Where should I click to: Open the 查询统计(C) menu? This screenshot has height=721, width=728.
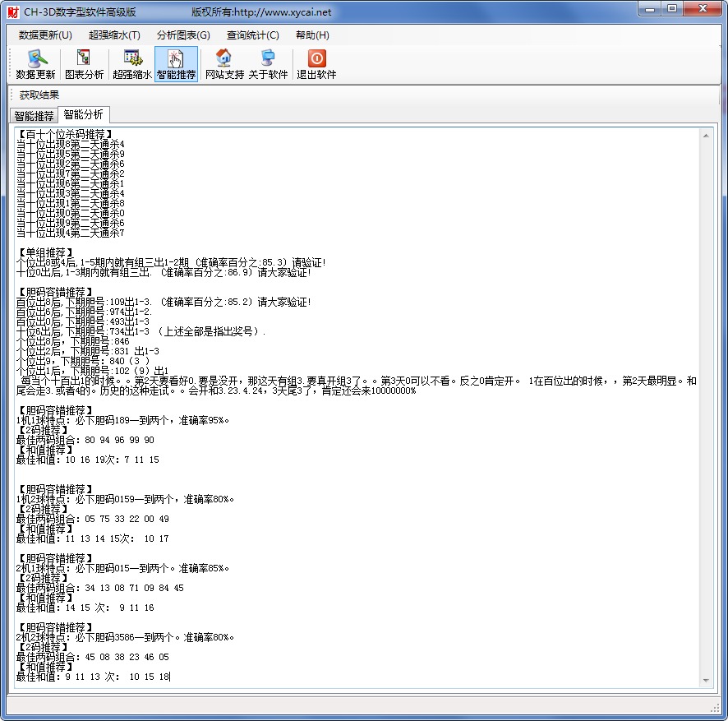(x=252, y=35)
